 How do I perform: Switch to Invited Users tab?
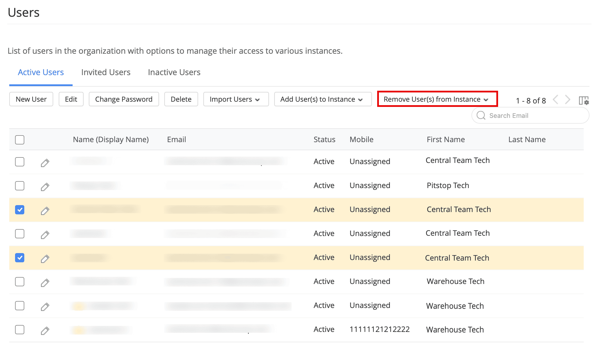(x=106, y=72)
